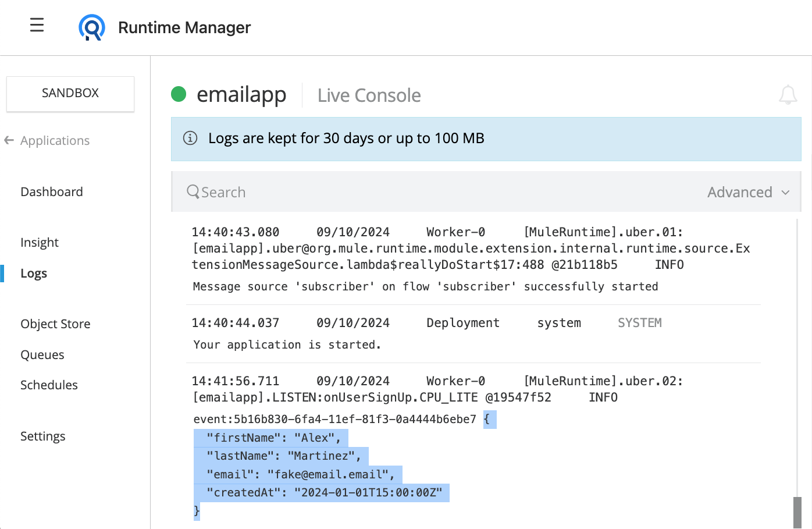Click the "firstName": "Alex" log line
The height and width of the screenshot is (529, 812).
click(x=274, y=438)
